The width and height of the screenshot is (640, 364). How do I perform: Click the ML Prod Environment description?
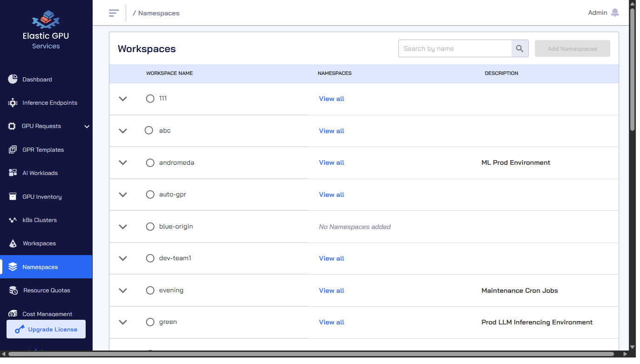[516, 162]
